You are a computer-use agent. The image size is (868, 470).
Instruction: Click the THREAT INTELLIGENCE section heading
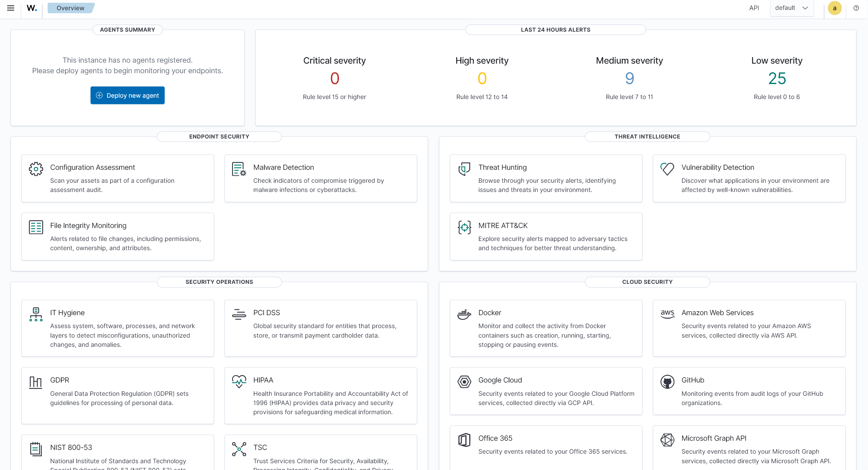pos(647,136)
